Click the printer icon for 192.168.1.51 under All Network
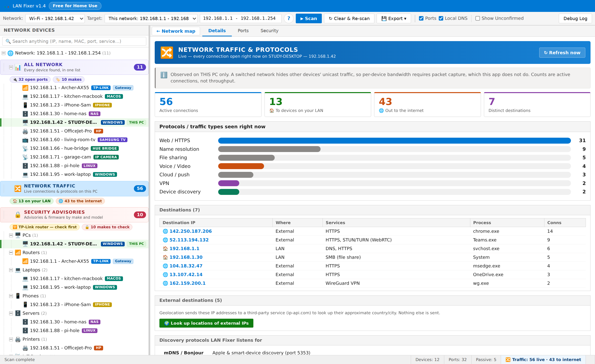 click(x=25, y=131)
